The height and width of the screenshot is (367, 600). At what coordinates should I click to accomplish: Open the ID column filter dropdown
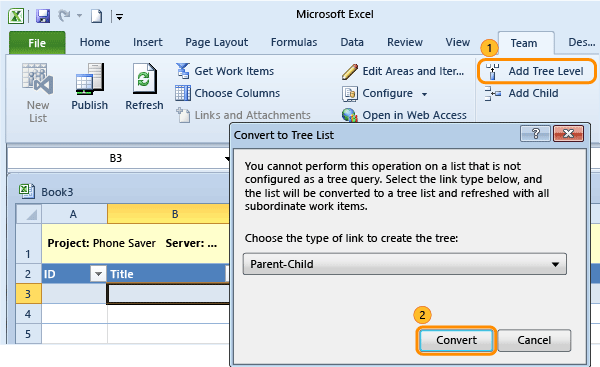98,274
